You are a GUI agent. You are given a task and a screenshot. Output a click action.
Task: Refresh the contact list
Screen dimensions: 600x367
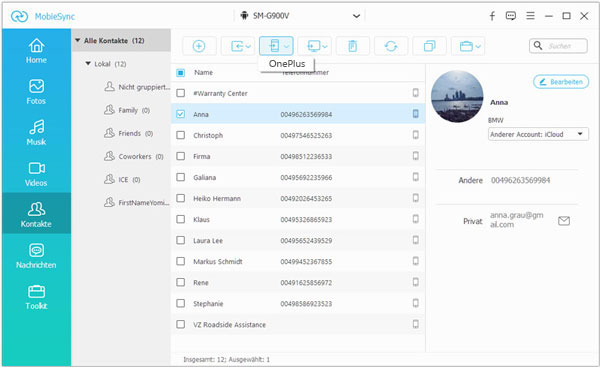click(x=391, y=46)
